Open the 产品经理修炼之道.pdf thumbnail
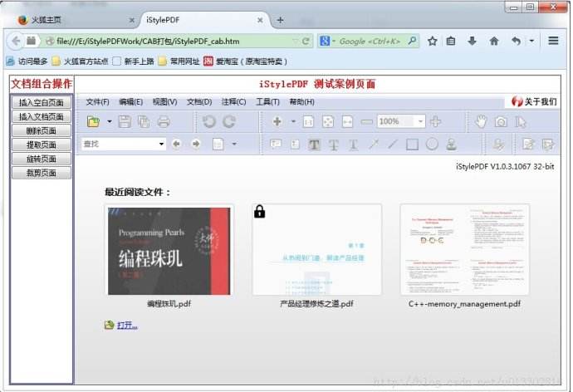The height and width of the screenshot is (392, 573). coord(317,250)
